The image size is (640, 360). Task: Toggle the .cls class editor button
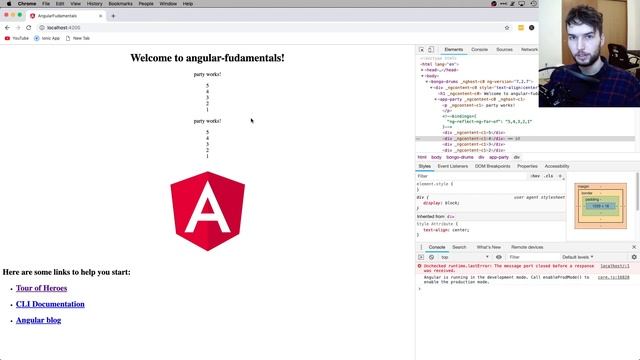[x=549, y=176]
